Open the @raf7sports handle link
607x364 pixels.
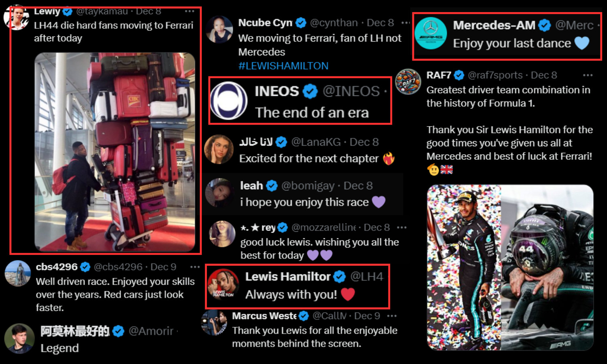(495, 75)
